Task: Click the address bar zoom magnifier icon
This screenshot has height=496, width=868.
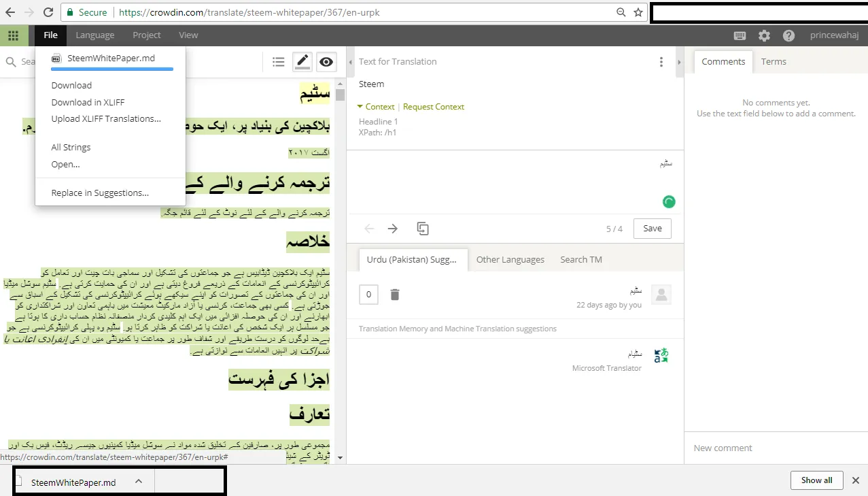Action: pyautogui.click(x=621, y=12)
